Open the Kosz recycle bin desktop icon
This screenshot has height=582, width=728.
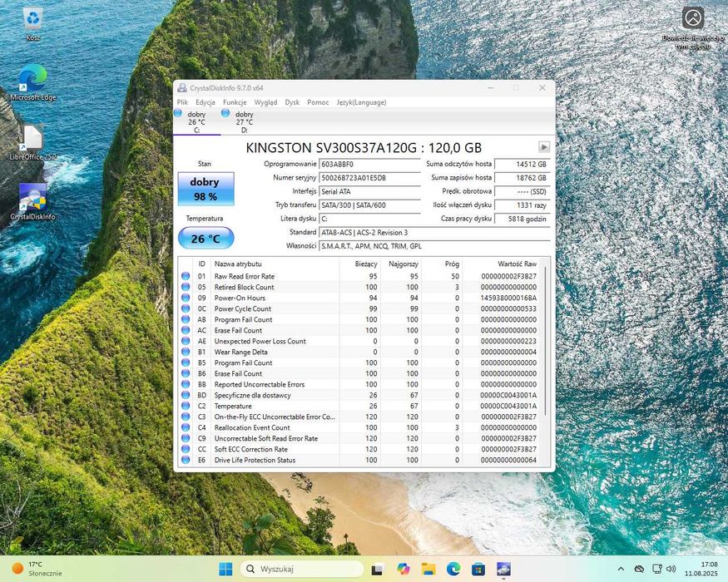tap(33, 24)
